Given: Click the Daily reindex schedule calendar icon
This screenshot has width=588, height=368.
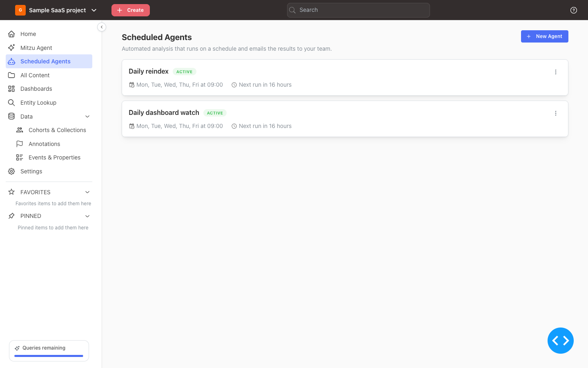Looking at the screenshot, I should tap(131, 85).
